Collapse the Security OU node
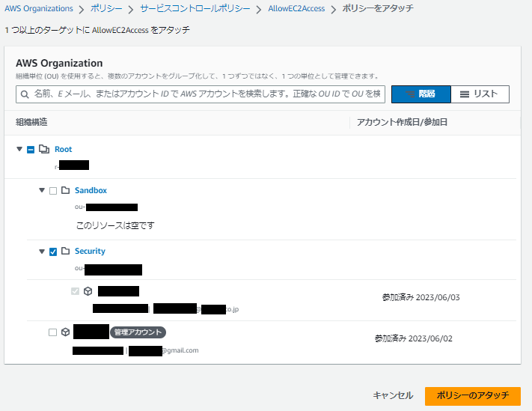Viewport: 532px width, 411px height. pos(42,252)
